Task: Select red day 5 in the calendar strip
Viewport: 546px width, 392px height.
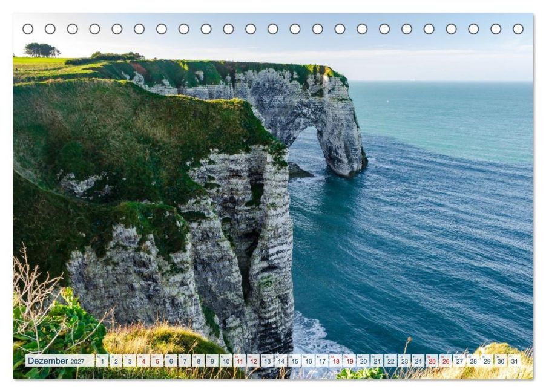Action: tap(157, 361)
